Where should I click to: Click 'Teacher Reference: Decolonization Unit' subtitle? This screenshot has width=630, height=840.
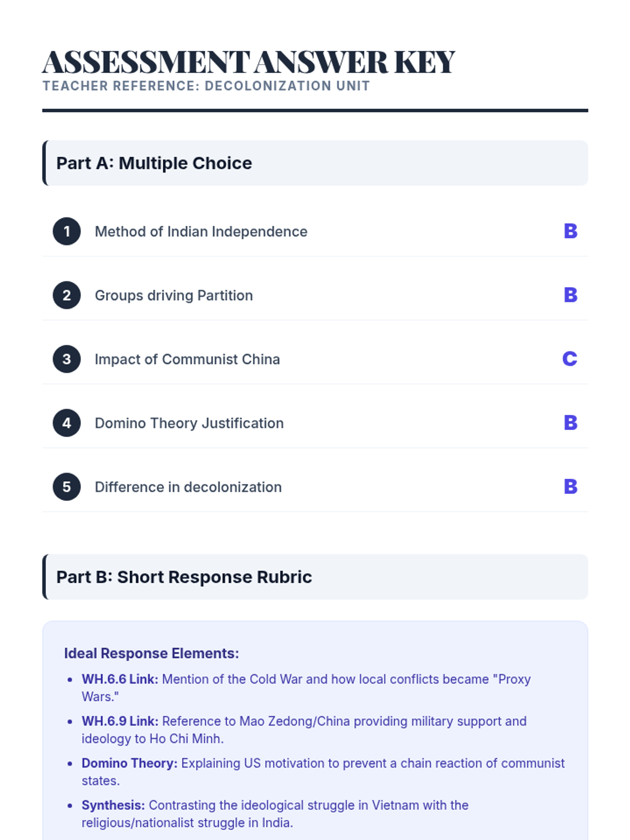tap(206, 86)
